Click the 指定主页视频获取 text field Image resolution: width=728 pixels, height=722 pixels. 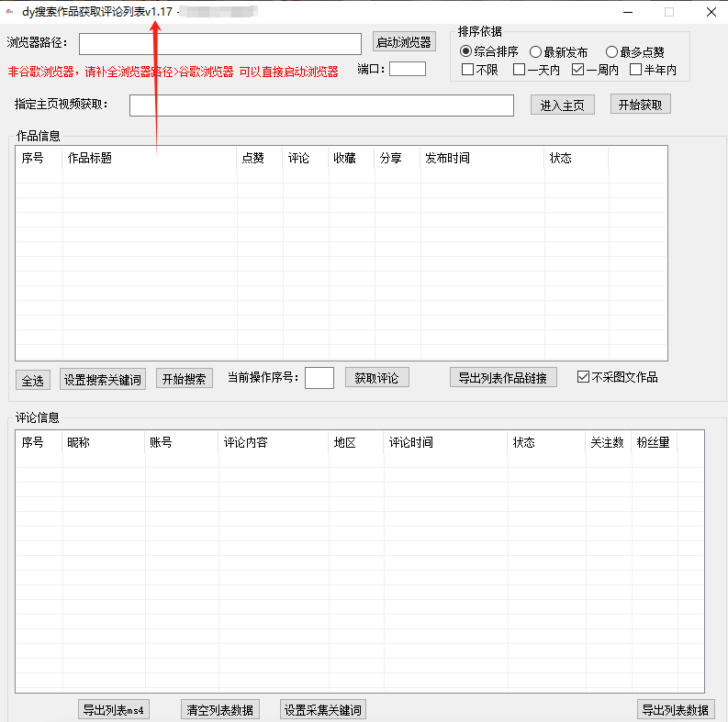[x=321, y=106]
